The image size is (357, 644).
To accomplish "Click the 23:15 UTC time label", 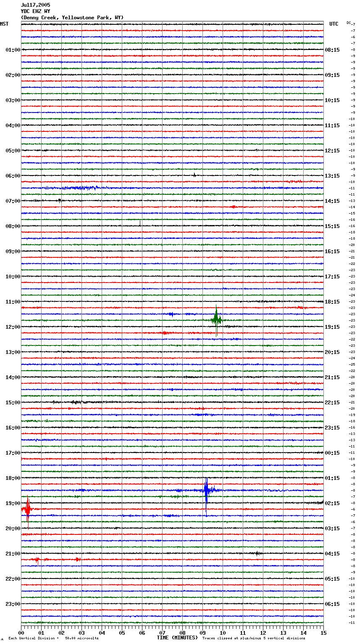I will [332, 428].
